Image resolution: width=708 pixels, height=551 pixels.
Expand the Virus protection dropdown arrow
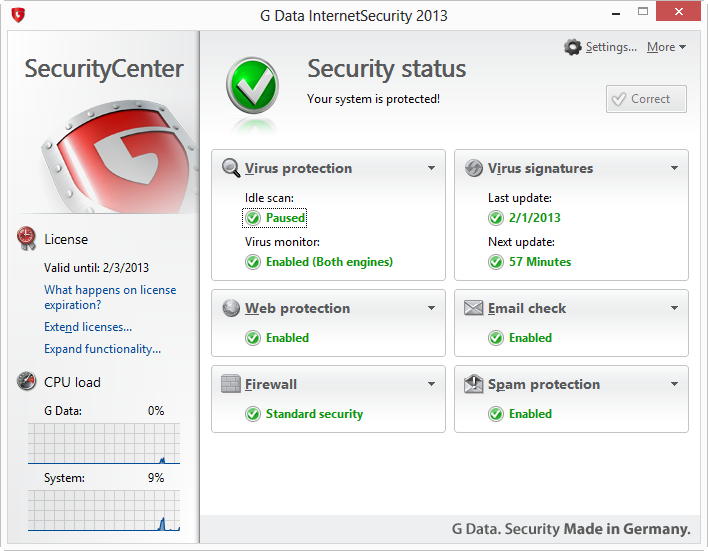432,168
